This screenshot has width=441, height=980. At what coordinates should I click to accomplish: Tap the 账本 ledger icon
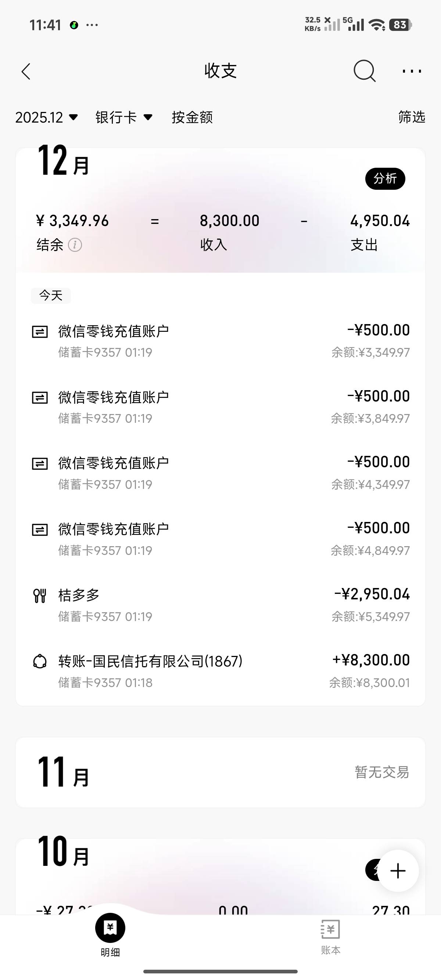[x=330, y=929]
